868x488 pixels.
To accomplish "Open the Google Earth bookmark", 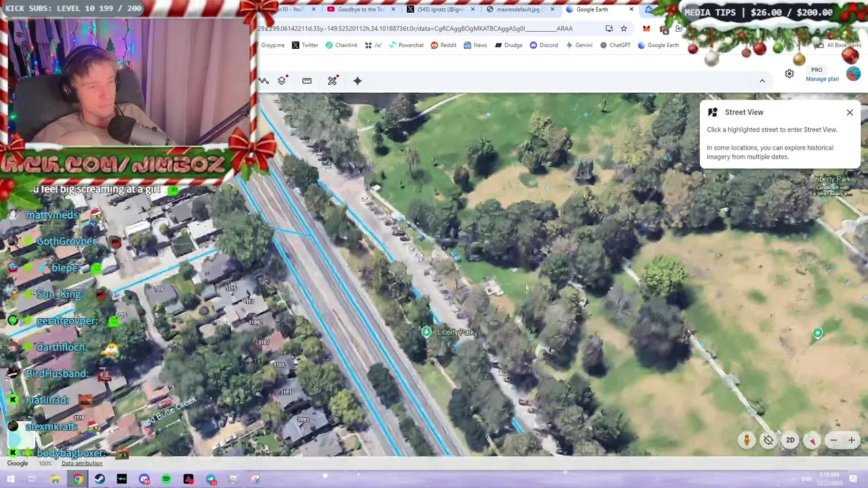I will click(658, 45).
